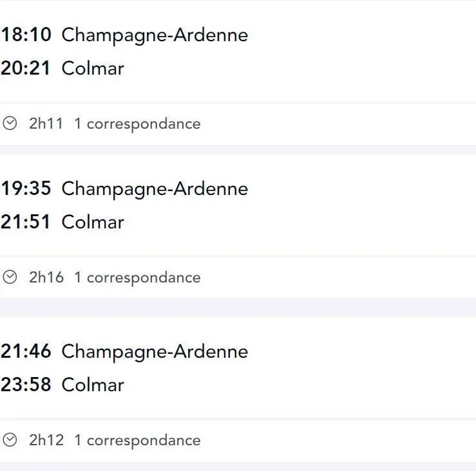Select the 19:35 Champagne-Ardenne departure
The width and height of the screenshot is (476, 471).
124,189
